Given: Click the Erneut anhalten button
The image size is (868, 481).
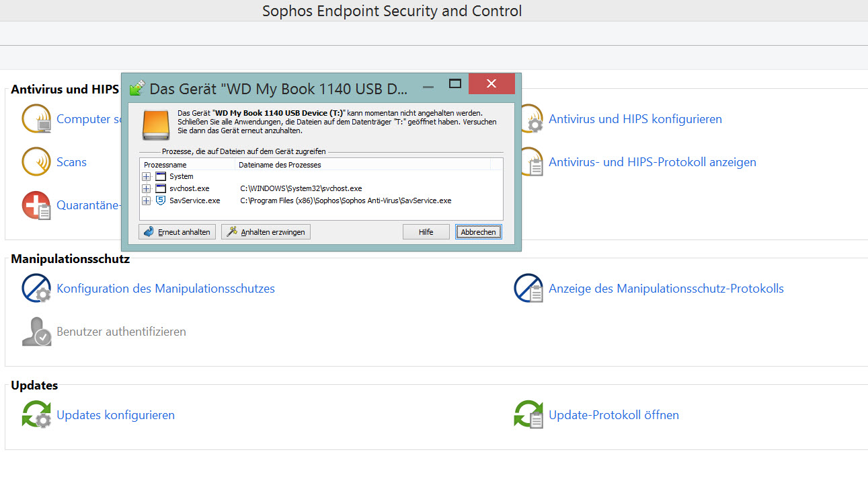Looking at the screenshot, I should click(177, 232).
